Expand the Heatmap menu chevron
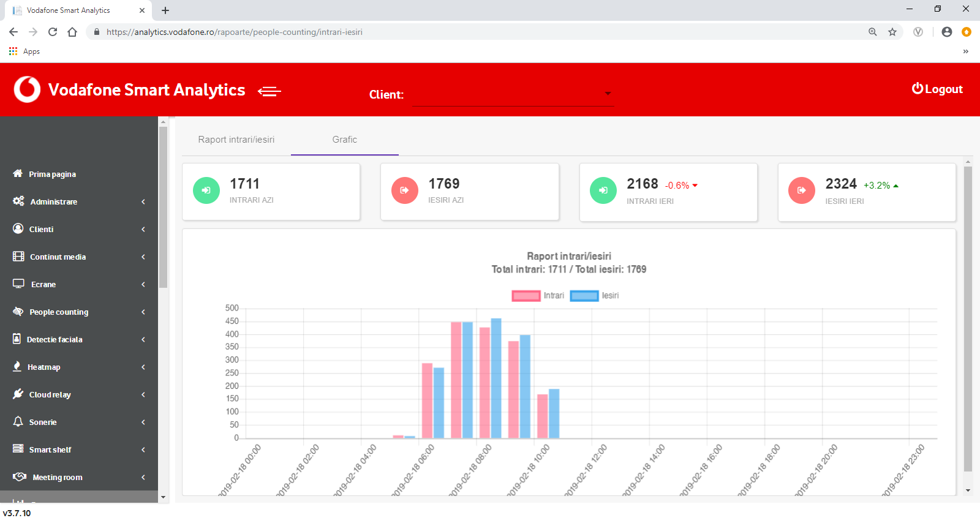Image resolution: width=980 pixels, height=526 pixels. [x=143, y=367]
